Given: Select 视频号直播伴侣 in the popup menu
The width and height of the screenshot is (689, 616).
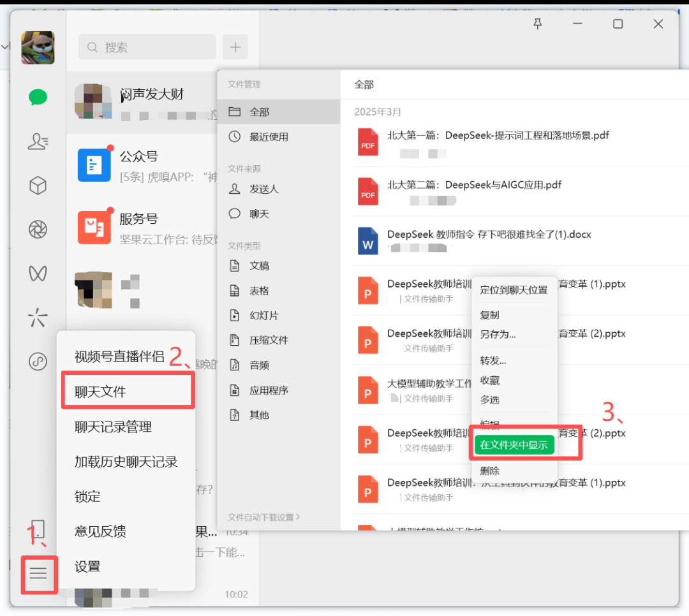Looking at the screenshot, I should (x=119, y=356).
